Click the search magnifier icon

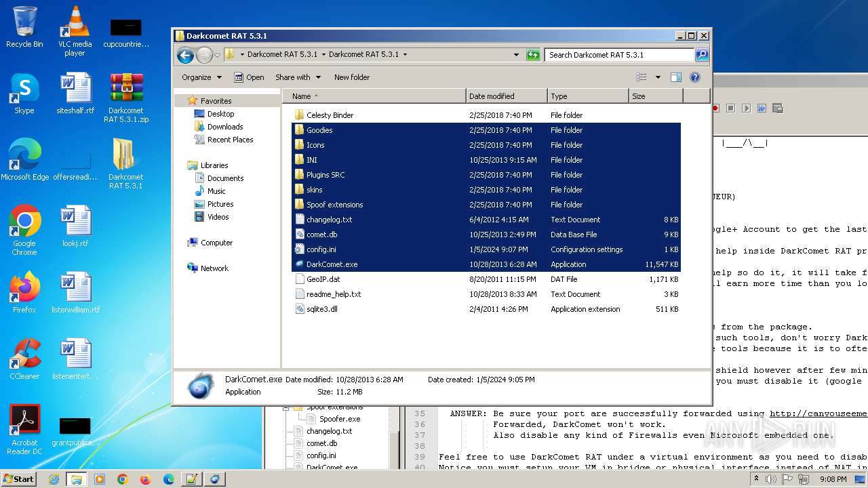[702, 55]
